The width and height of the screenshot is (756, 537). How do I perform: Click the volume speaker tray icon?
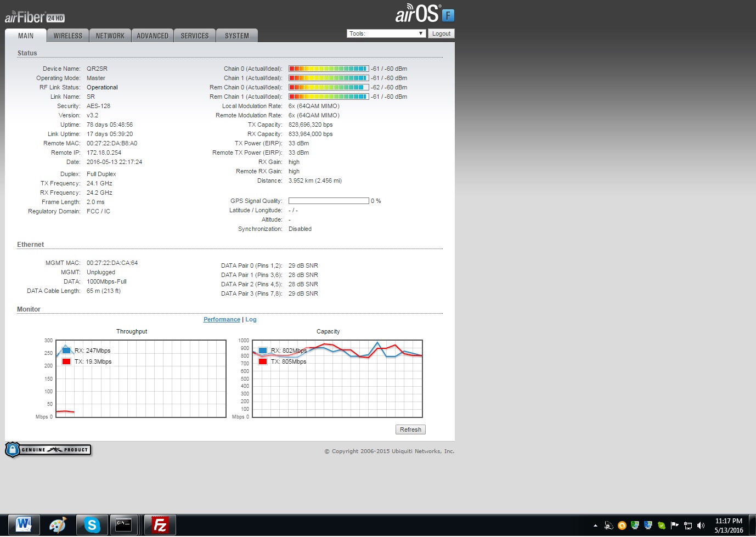(701, 525)
